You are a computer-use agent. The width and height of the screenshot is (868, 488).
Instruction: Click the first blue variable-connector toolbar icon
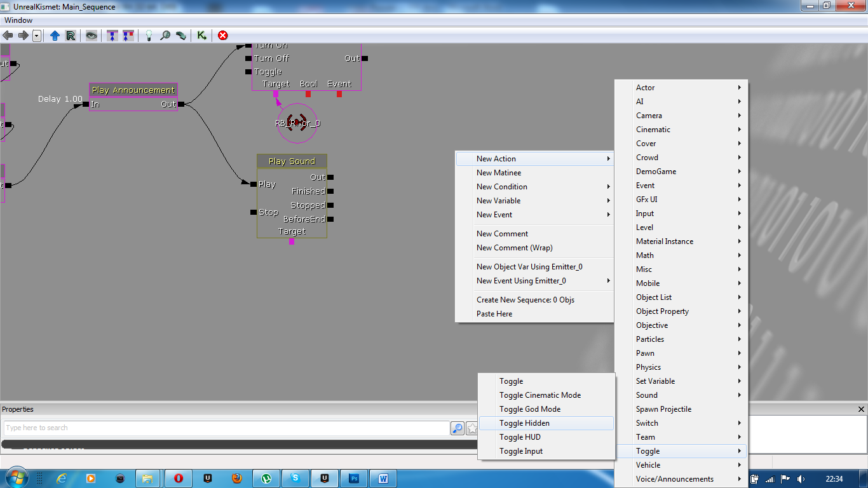[x=112, y=36]
